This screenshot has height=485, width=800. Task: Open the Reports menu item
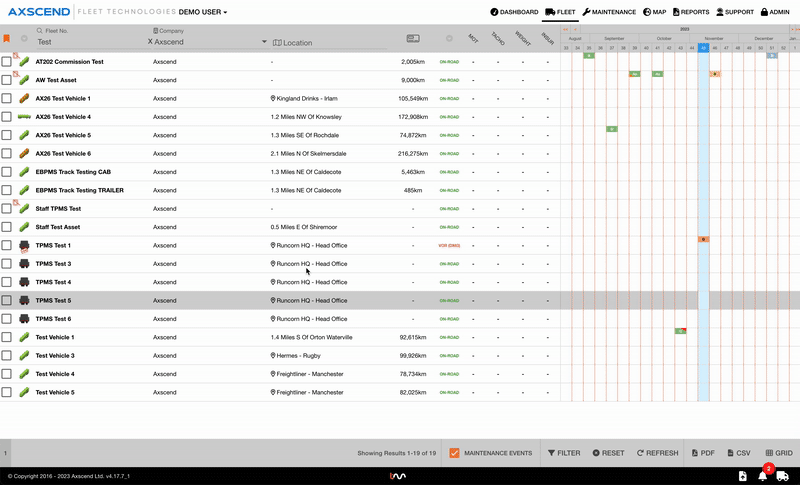690,12
